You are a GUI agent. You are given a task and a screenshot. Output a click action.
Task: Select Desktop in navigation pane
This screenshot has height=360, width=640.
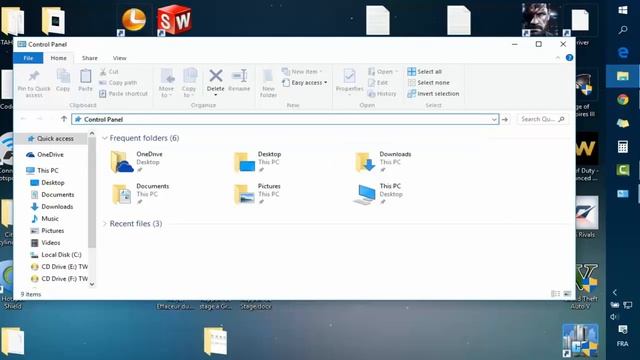47,183
